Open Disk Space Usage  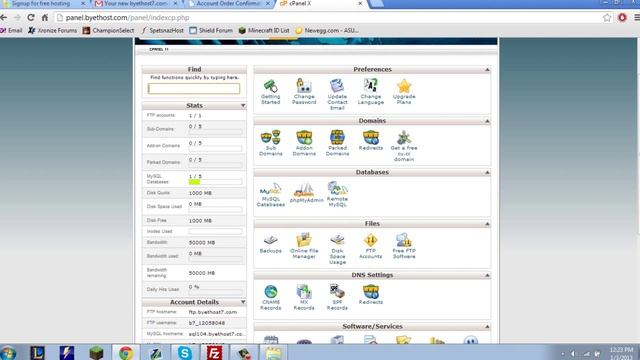(x=337, y=249)
